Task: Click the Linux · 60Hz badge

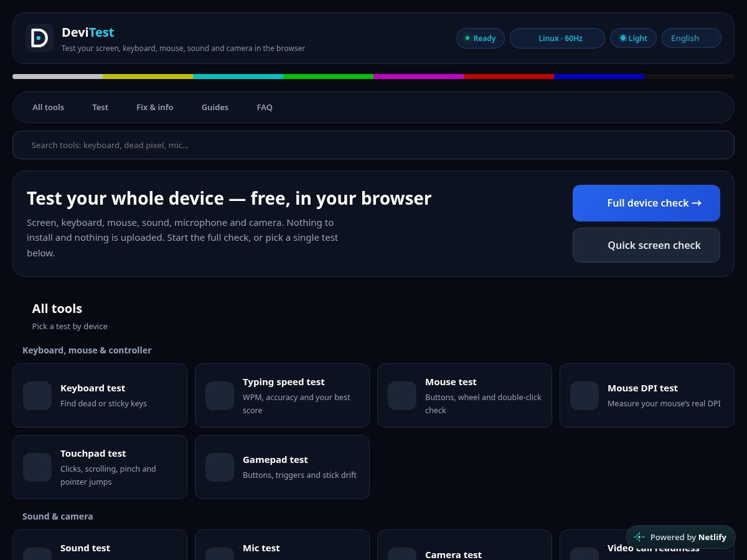Action: point(557,38)
